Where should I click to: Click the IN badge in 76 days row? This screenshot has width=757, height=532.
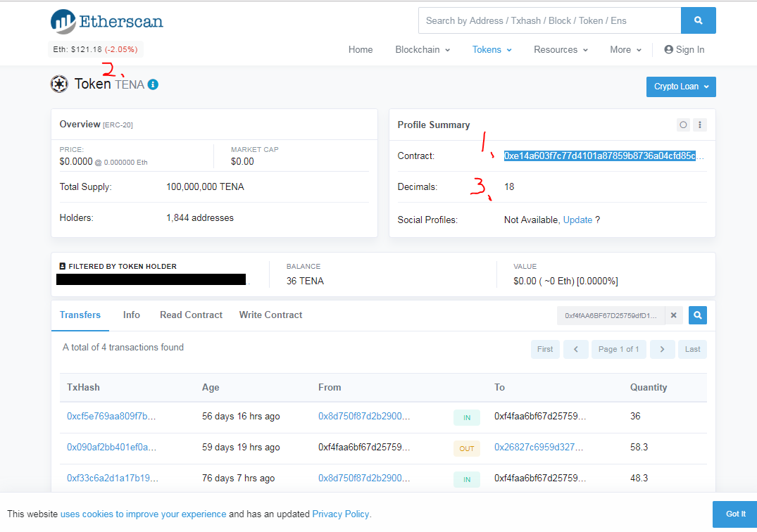pos(467,479)
